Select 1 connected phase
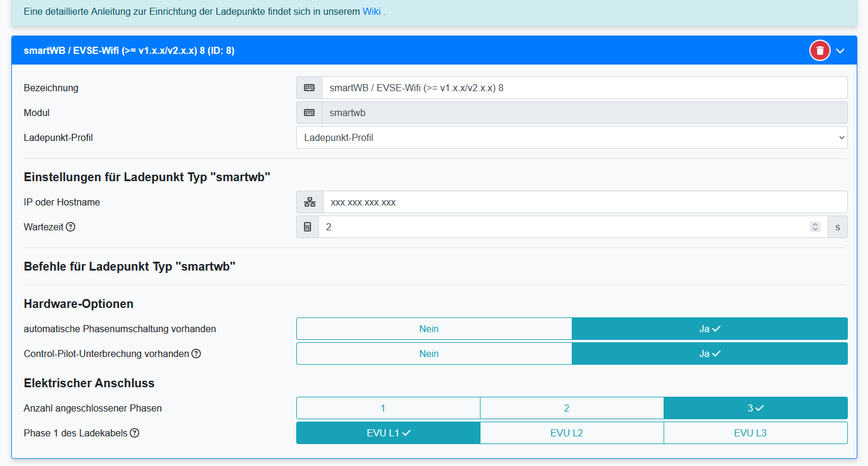 tap(388, 408)
